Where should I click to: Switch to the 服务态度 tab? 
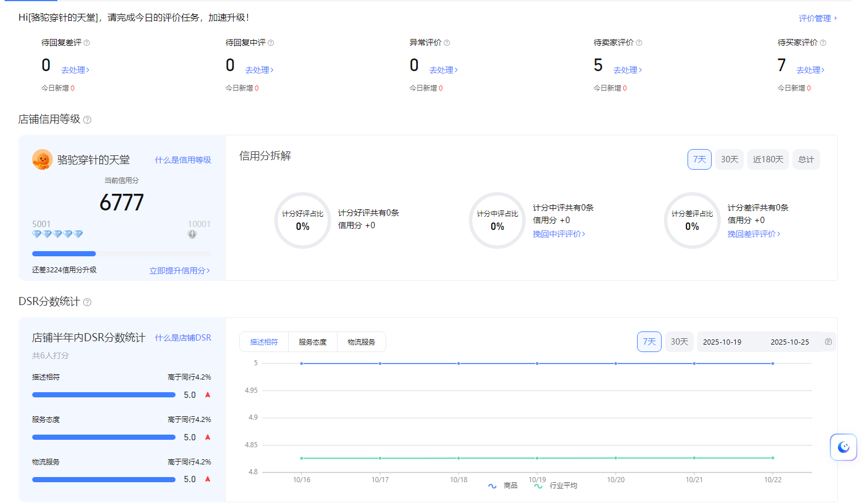(313, 342)
